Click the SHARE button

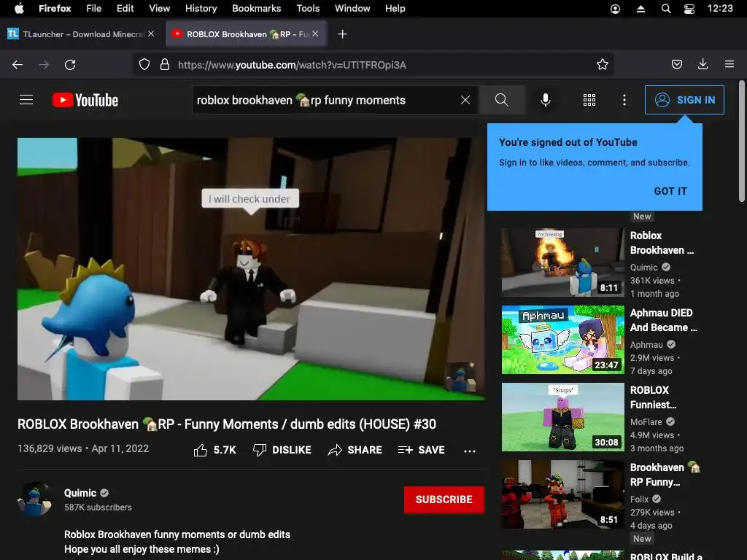click(x=355, y=450)
